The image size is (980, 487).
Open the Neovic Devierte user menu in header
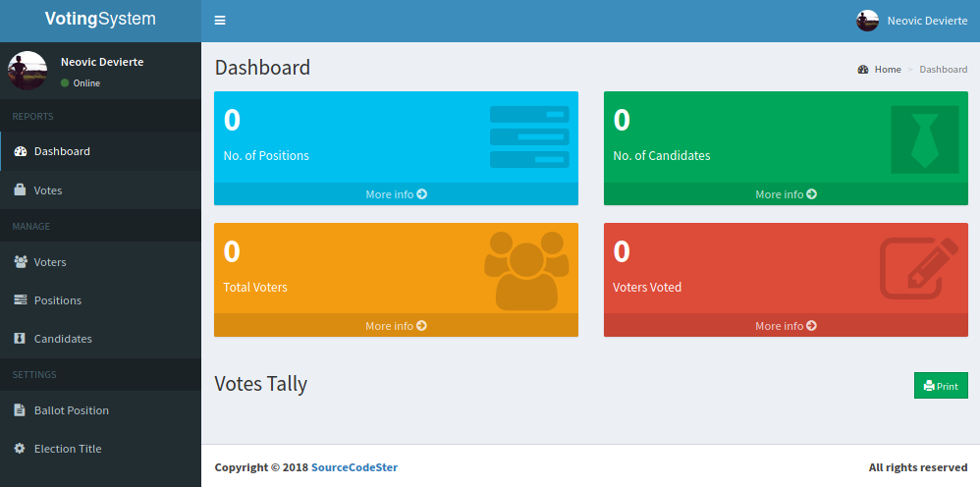point(912,21)
